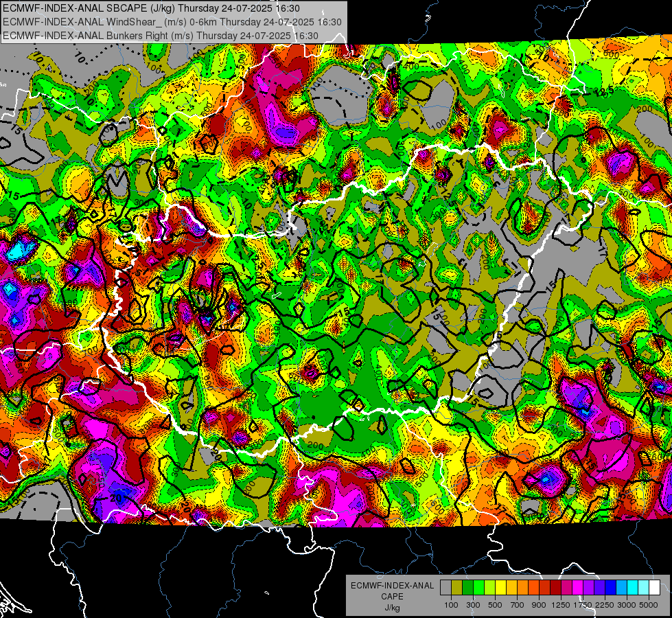
Task: Click the legend value 100
Action: tap(451, 605)
